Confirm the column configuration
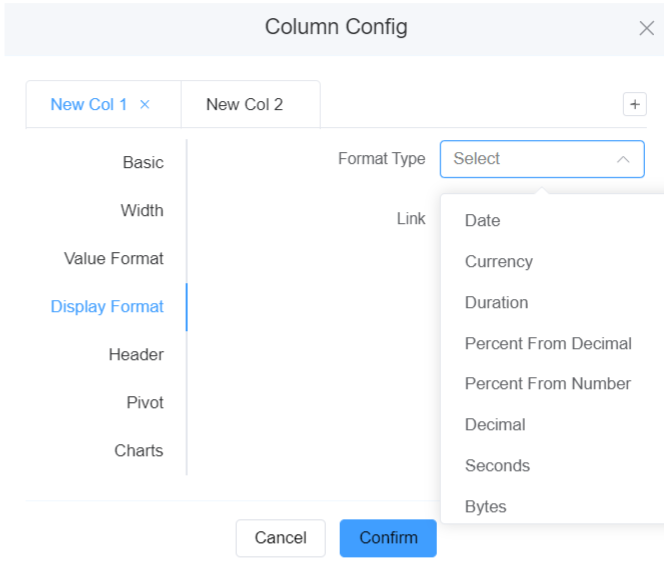Image resolution: width=664 pixels, height=562 pixels. click(388, 538)
